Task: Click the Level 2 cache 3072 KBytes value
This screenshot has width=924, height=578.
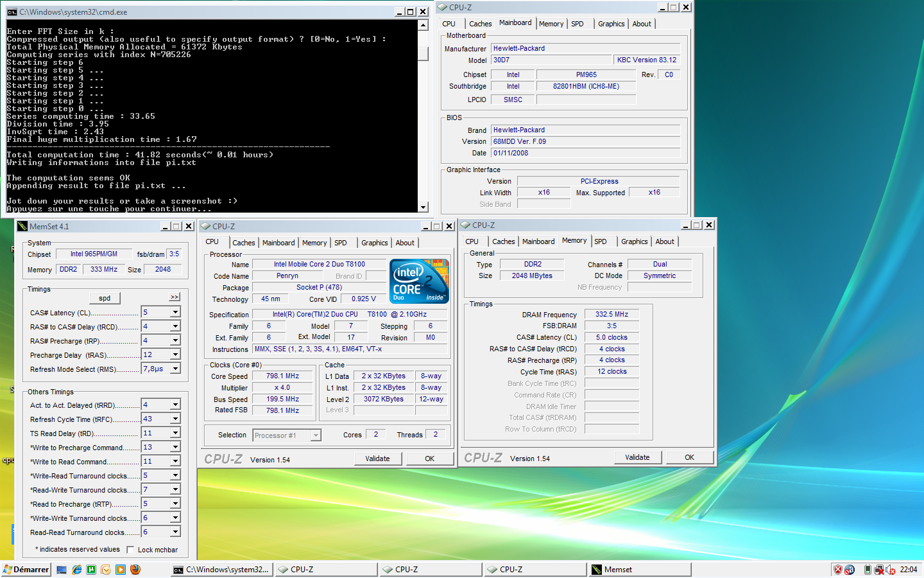Action: click(x=384, y=399)
